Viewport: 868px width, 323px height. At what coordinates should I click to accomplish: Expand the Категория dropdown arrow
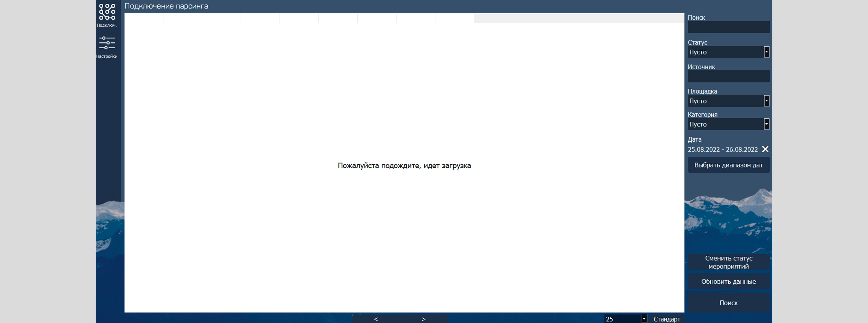[x=767, y=124]
